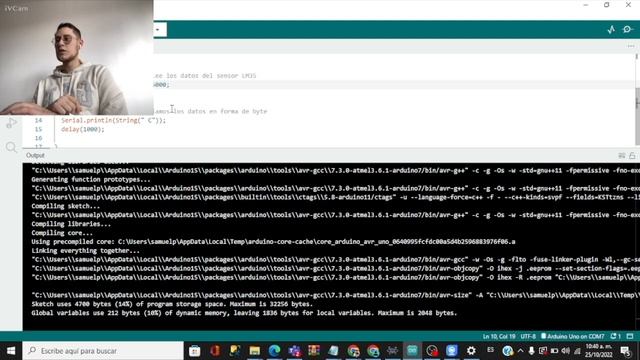Image resolution: width=640 pixels, height=360 pixels.
Task: Show hidden system tray icons
Action: pyautogui.click(x=520, y=351)
